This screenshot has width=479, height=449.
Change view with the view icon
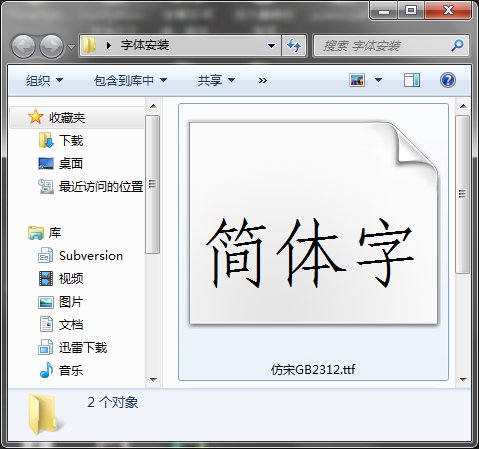[357, 80]
